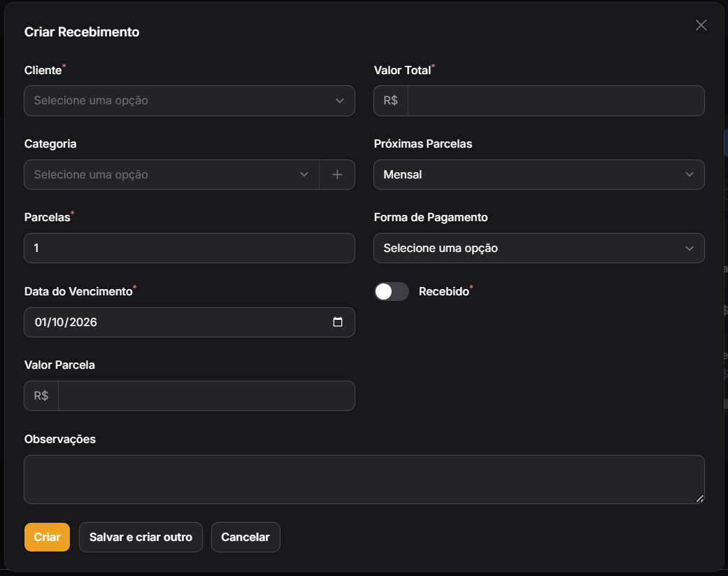
Task: Click the Valor Parcela label
Action: [59, 365]
